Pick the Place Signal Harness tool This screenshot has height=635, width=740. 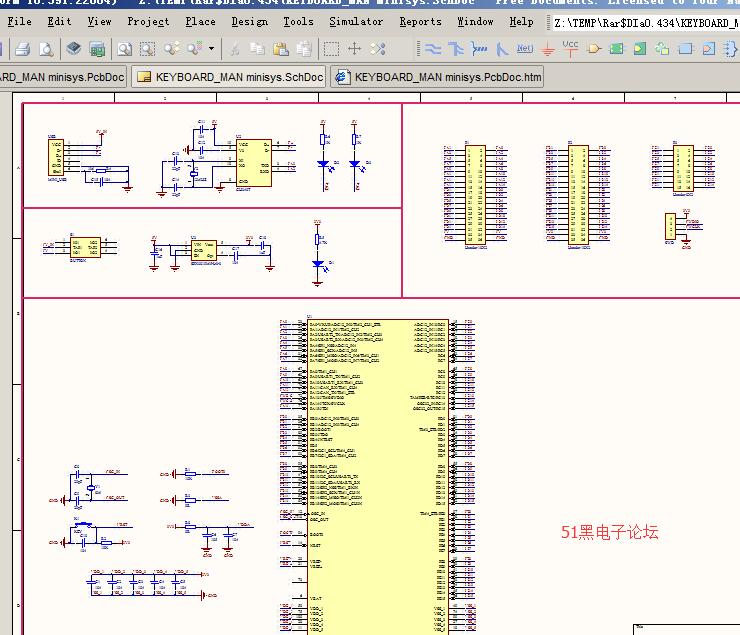click(x=479, y=49)
